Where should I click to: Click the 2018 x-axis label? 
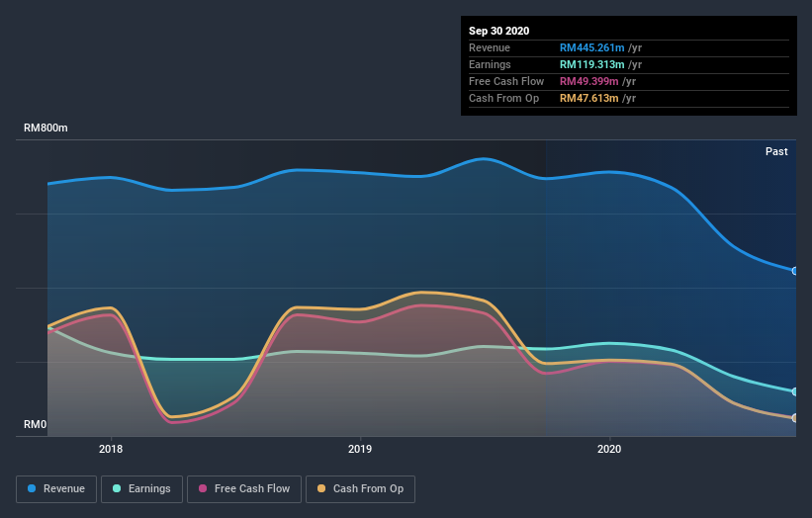tap(111, 449)
